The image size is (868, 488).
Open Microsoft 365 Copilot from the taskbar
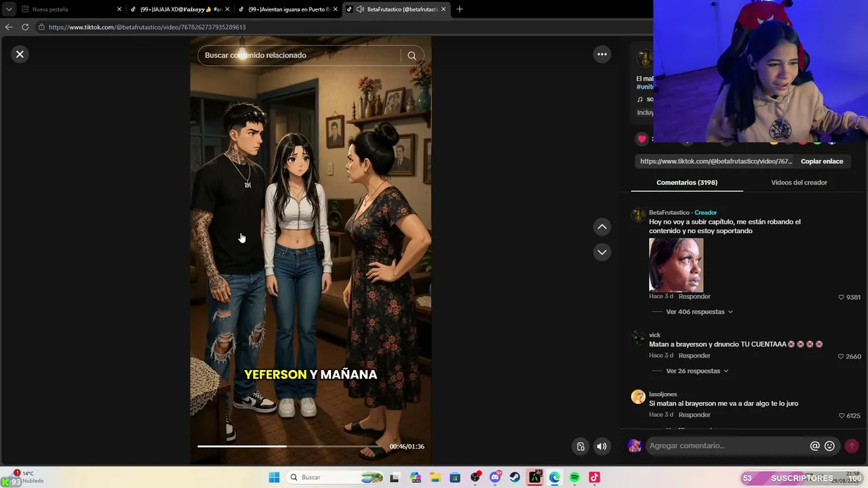pos(415,477)
